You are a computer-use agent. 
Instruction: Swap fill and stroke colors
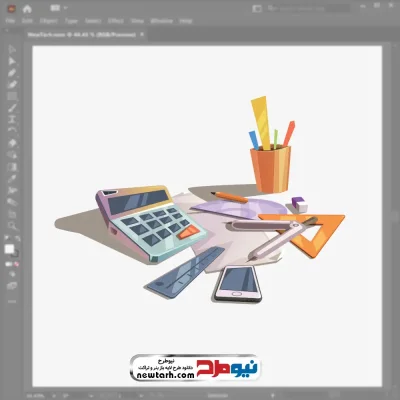tap(17, 238)
